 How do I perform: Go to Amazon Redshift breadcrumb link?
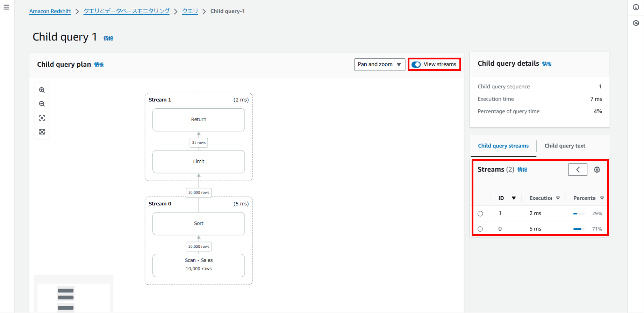50,11
